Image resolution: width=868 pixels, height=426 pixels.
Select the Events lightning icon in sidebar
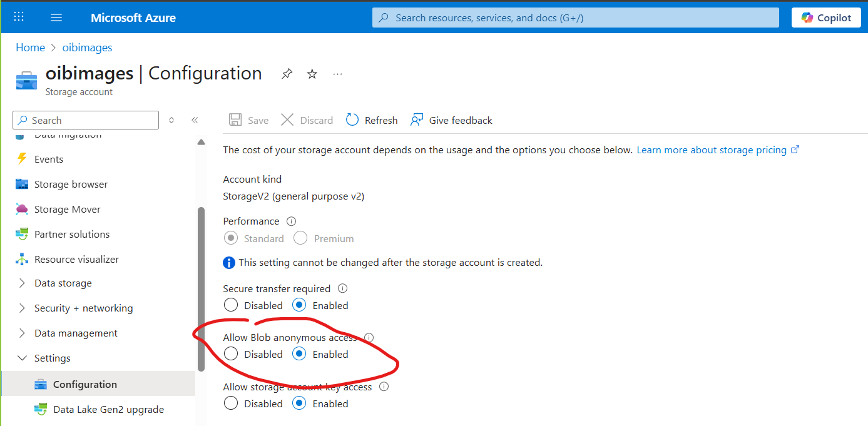coord(23,159)
